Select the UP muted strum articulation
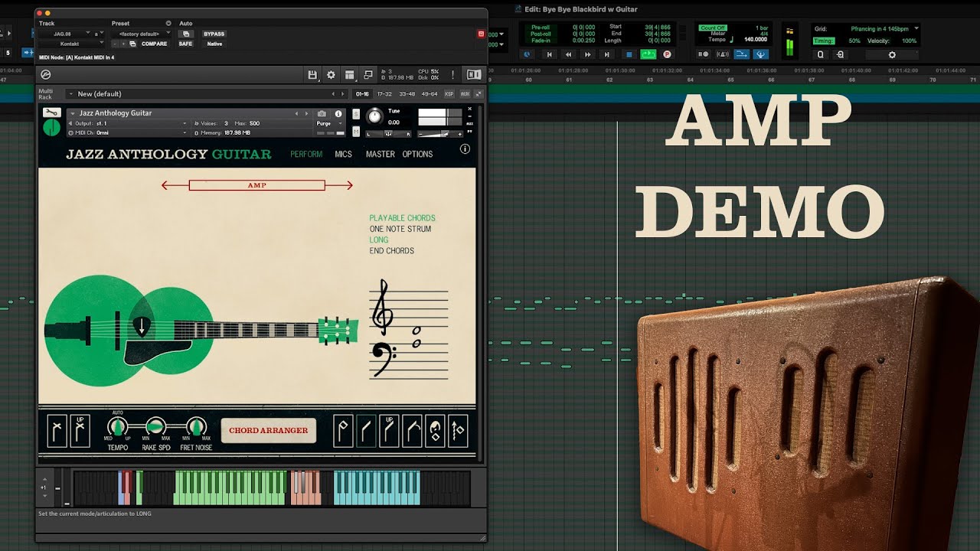Screen dimensions: 980x551 (x=80, y=431)
